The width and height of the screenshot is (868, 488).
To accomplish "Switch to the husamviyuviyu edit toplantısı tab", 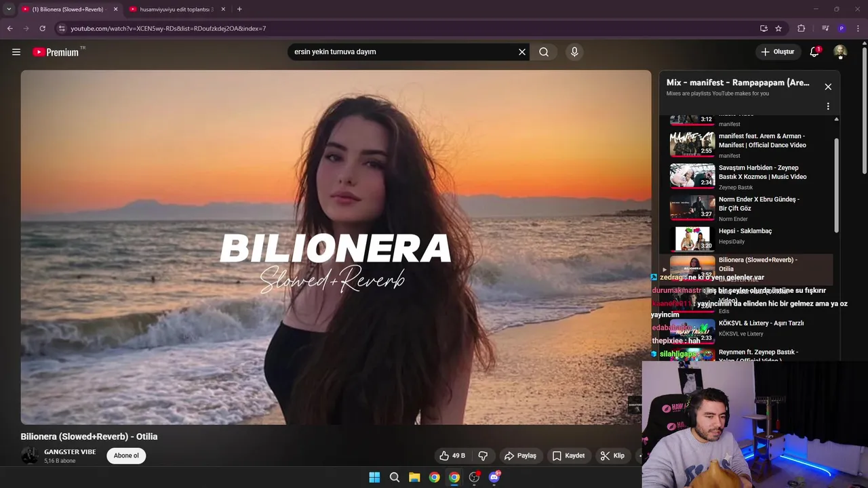I will pos(175,9).
